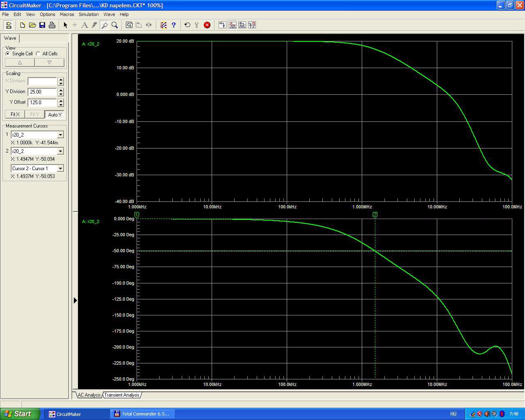Click the last waveform toolbar icon
Viewport: 525px width, 420px height.
click(x=252, y=25)
